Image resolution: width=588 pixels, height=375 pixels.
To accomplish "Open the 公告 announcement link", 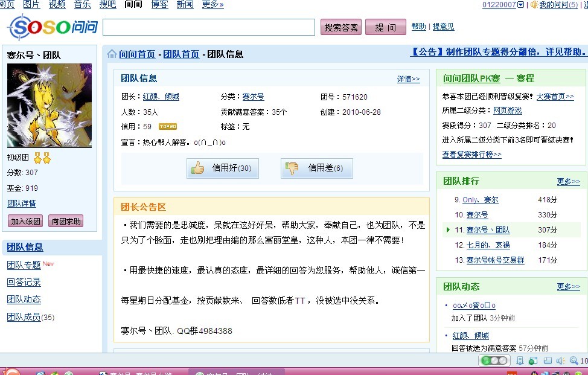I will pyautogui.click(x=499, y=52).
